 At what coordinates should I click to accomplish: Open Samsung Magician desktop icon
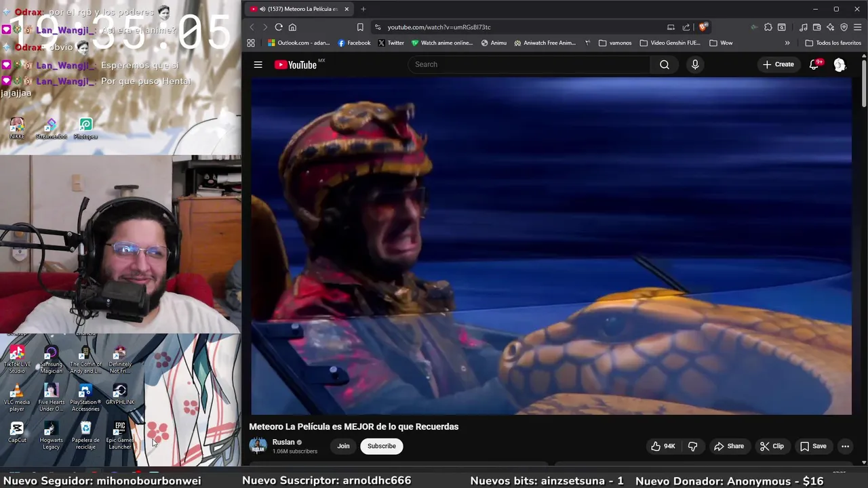pyautogui.click(x=51, y=360)
